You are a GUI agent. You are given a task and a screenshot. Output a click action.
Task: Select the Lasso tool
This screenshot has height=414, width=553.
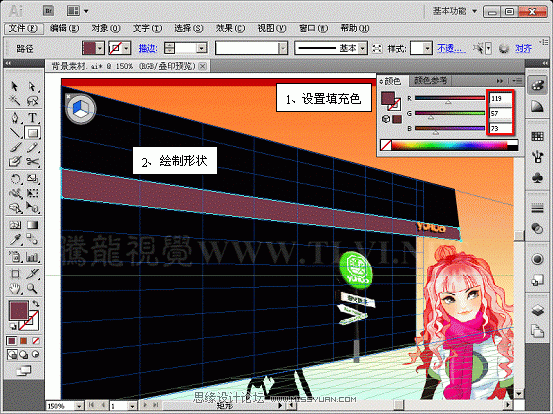click(32, 101)
